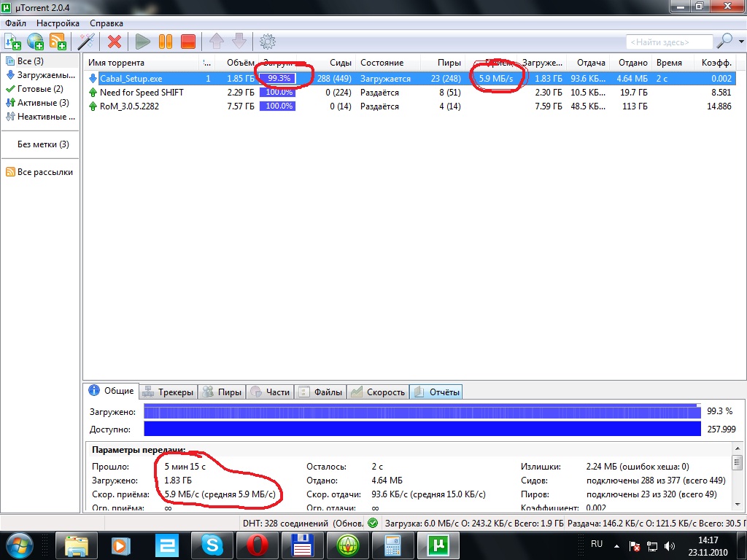Screen dimensions: 747x560
Task: Open Windows Explorer folder on taskbar
Action: click(x=76, y=545)
